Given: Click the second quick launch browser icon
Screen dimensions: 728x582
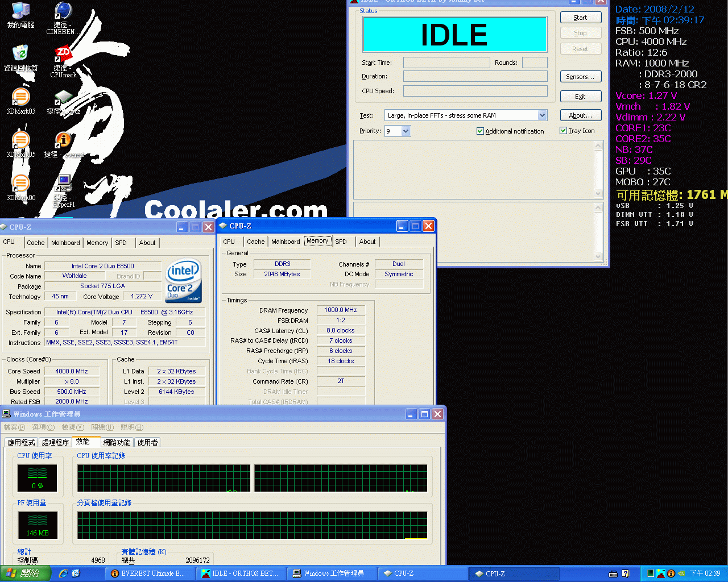Looking at the screenshot, I should pos(76,573).
